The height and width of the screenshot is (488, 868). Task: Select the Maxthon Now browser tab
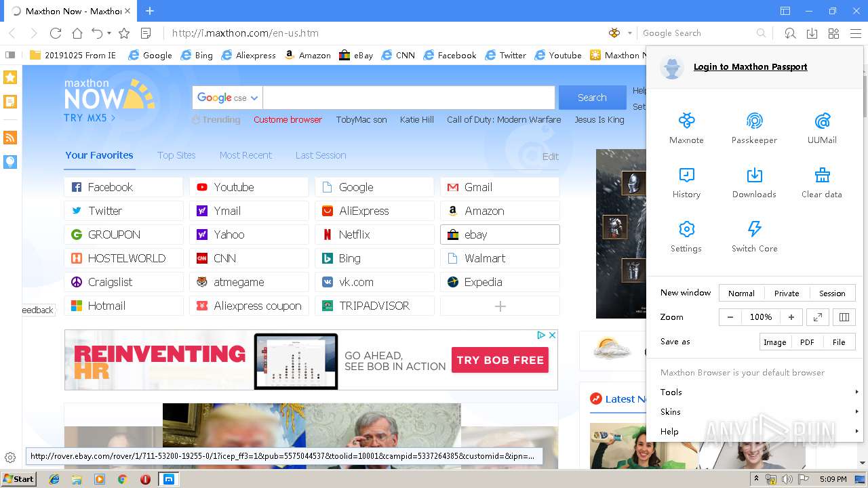click(70, 11)
